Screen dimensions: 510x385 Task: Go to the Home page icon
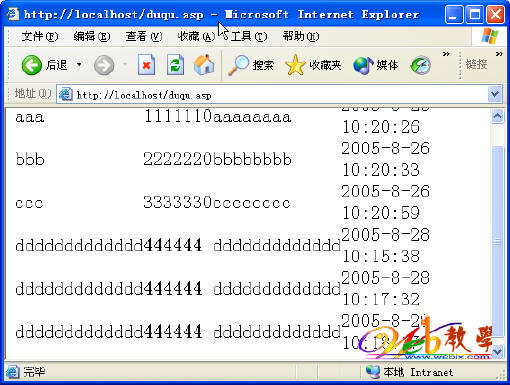204,64
